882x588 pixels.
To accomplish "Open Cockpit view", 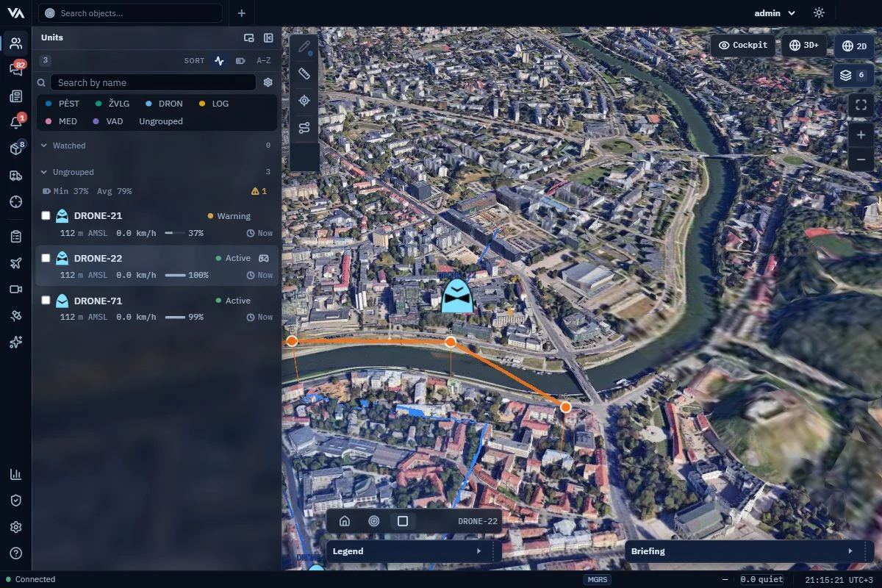I will tap(743, 45).
